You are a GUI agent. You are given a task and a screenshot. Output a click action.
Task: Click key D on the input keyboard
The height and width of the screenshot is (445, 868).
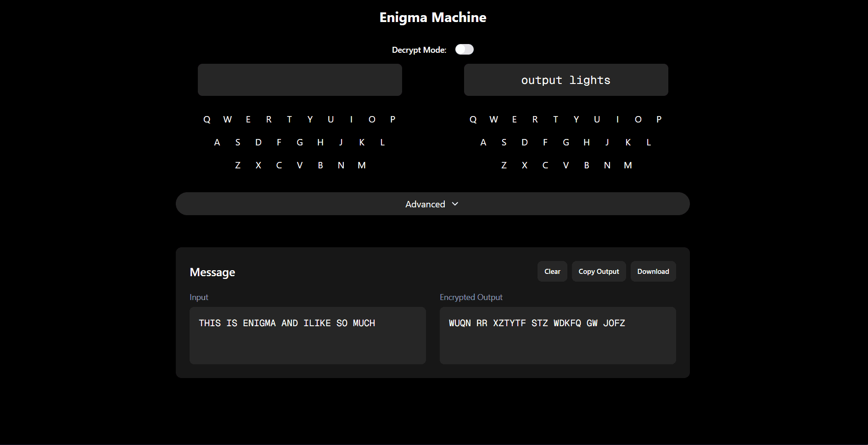pyautogui.click(x=258, y=142)
